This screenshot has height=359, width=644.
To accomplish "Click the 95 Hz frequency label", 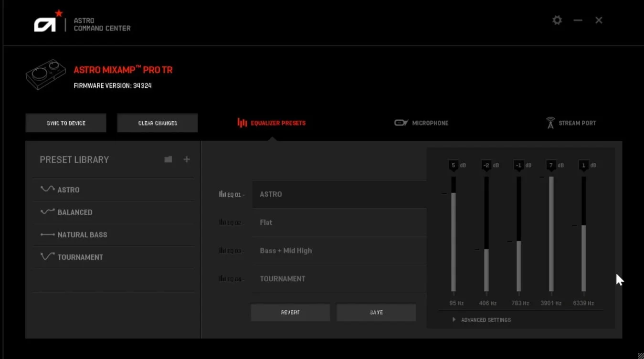I will tap(456, 303).
